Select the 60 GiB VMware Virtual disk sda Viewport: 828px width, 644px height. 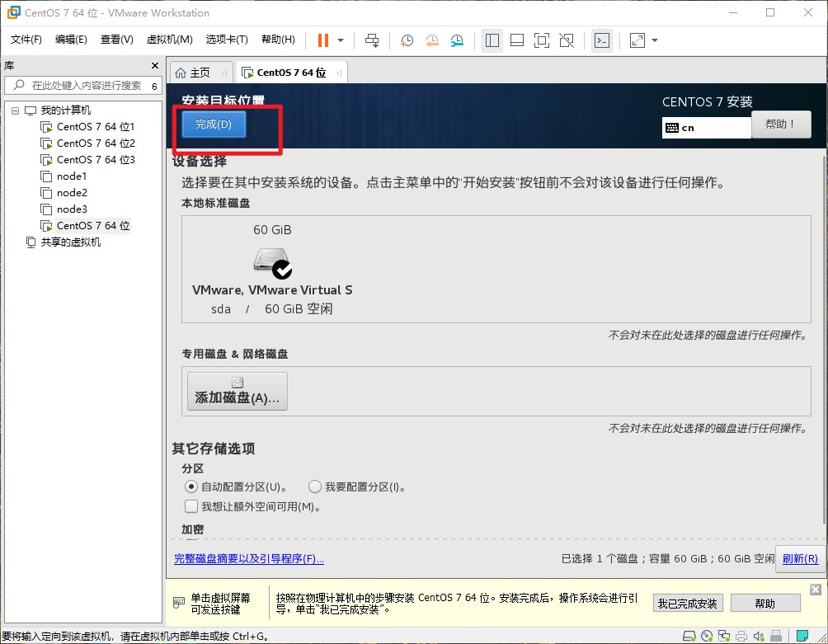(272, 269)
